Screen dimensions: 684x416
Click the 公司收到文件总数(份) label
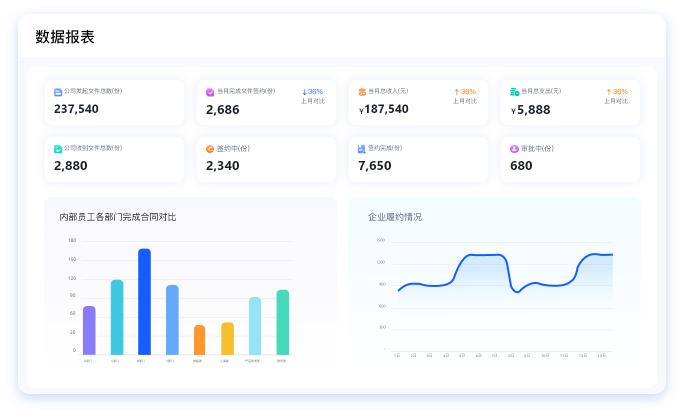93,148
